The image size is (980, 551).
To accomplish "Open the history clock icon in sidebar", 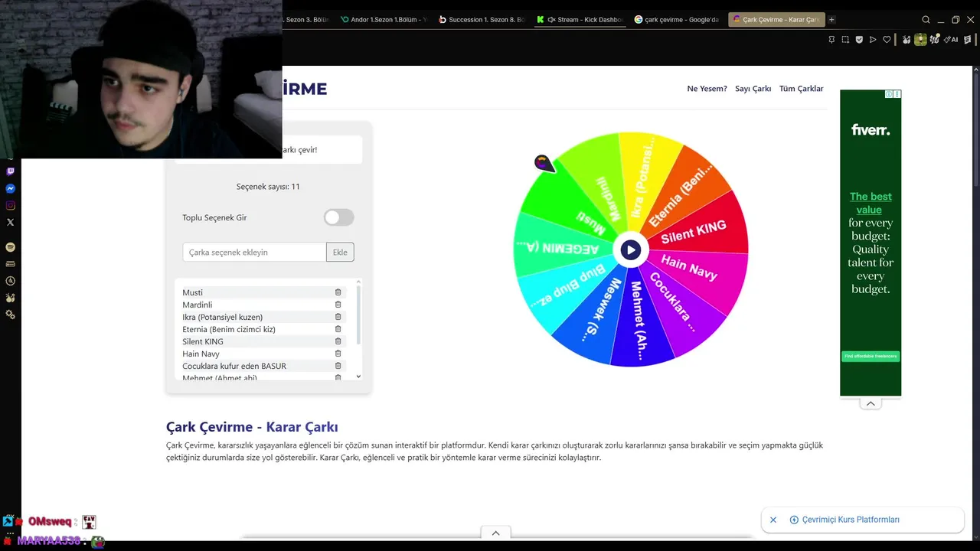I will [11, 281].
